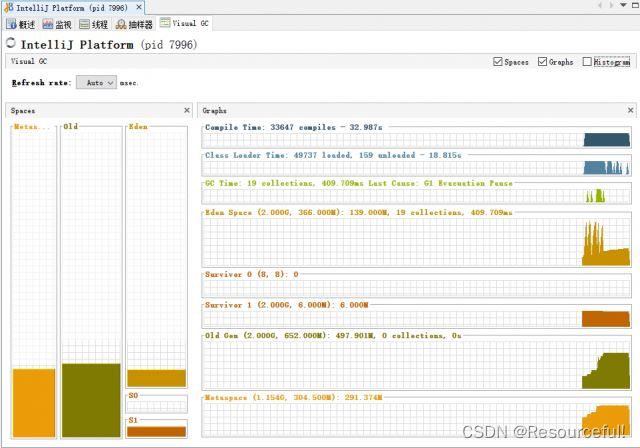Switch to the 监视 (Monitor) tab

[x=57, y=24]
